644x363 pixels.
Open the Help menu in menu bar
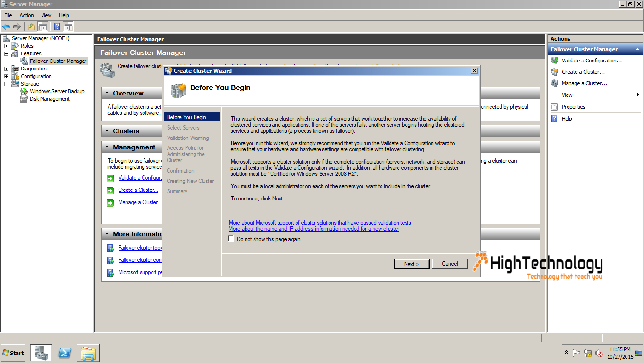(x=64, y=15)
